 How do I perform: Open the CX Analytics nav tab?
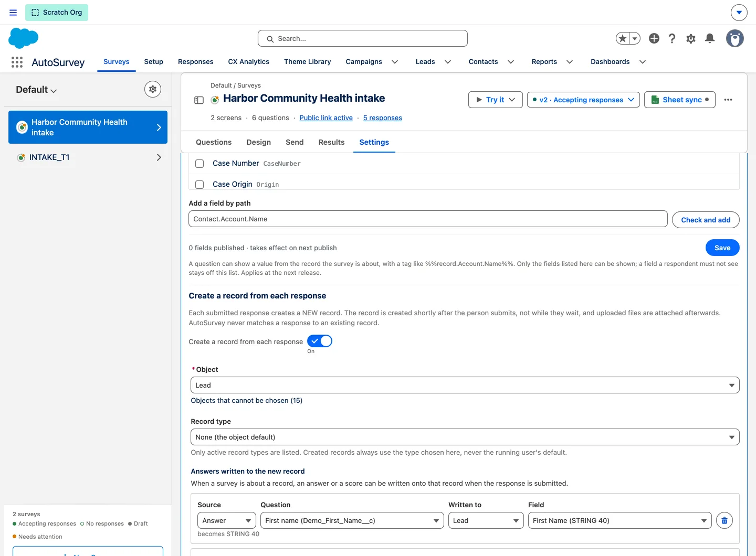coord(249,62)
